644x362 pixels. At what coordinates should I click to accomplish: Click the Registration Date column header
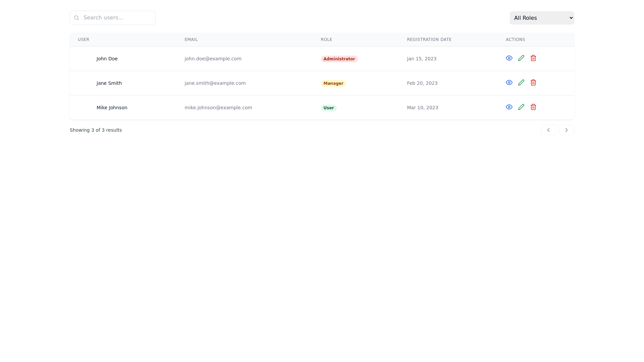click(x=429, y=40)
